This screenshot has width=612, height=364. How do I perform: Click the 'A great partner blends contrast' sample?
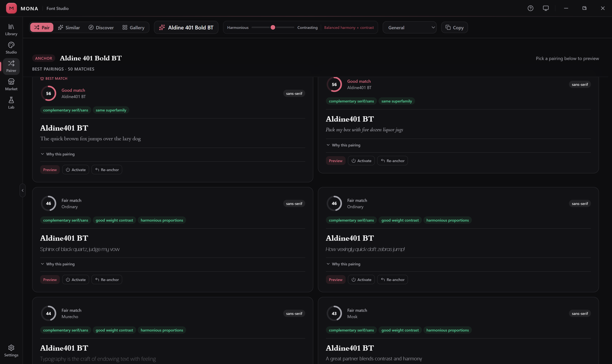[x=374, y=359]
